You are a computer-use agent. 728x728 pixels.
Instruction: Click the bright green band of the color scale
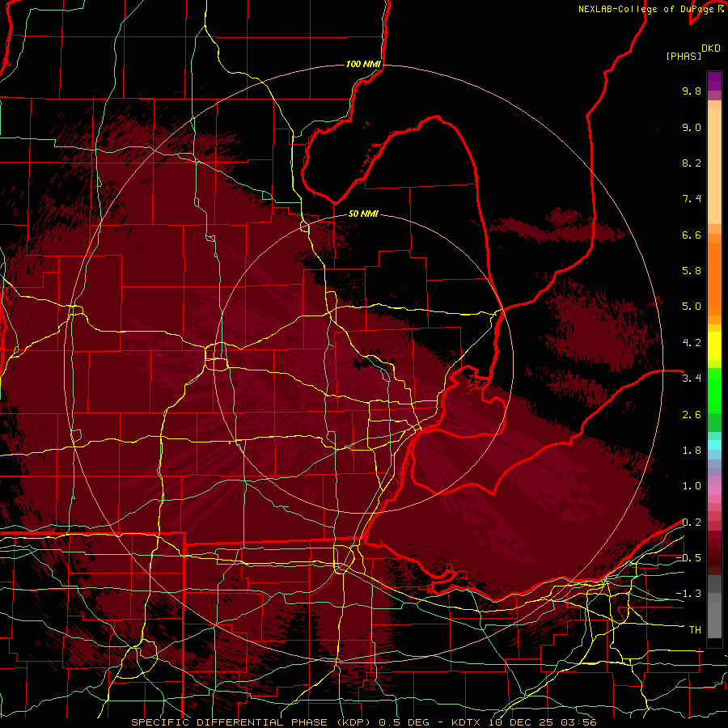(714, 391)
